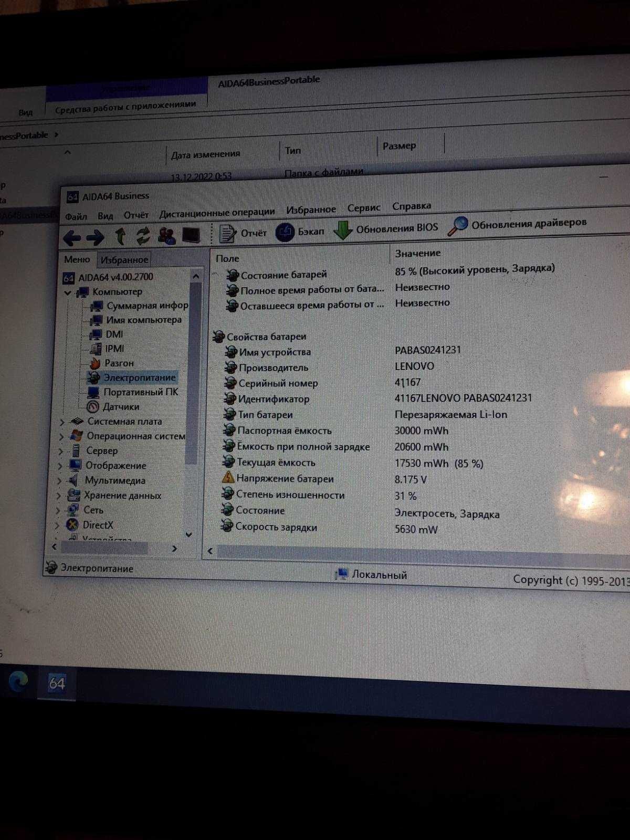Expand the Отображение node
Image resolution: width=630 pixels, height=840 pixels.
[x=60, y=466]
